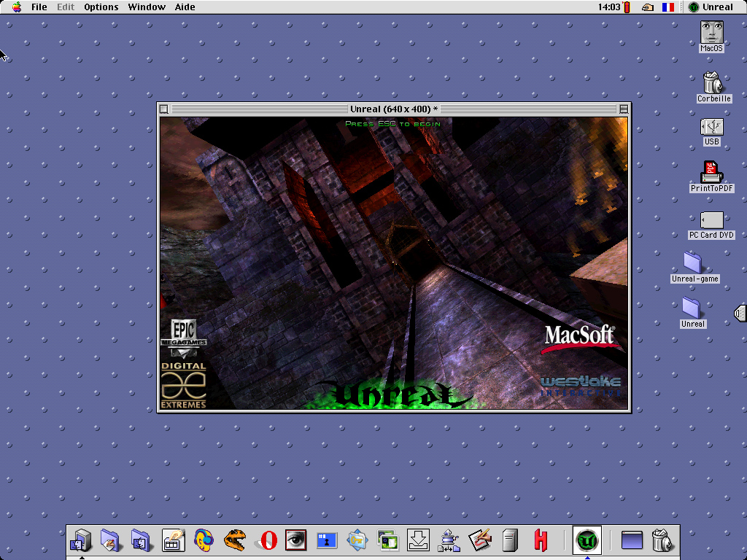Open the trash can in the dock
Screen dimensions: 747x560
[x=662, y=540]
